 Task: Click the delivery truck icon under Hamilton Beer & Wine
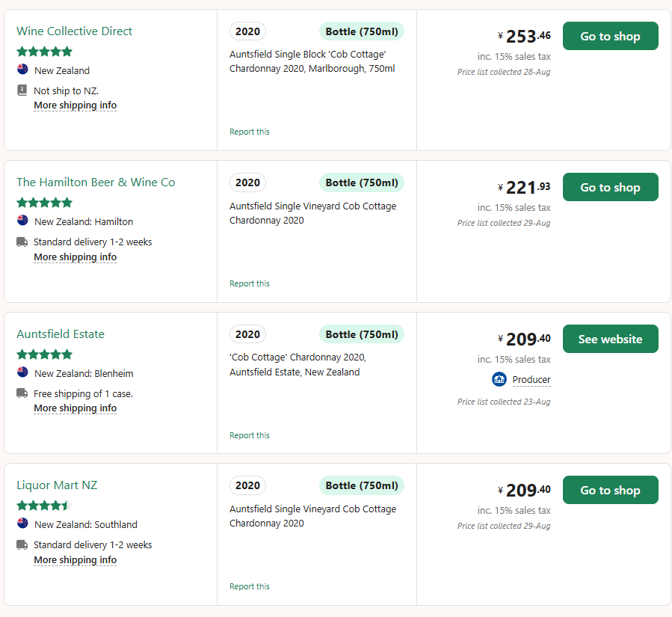22,242
